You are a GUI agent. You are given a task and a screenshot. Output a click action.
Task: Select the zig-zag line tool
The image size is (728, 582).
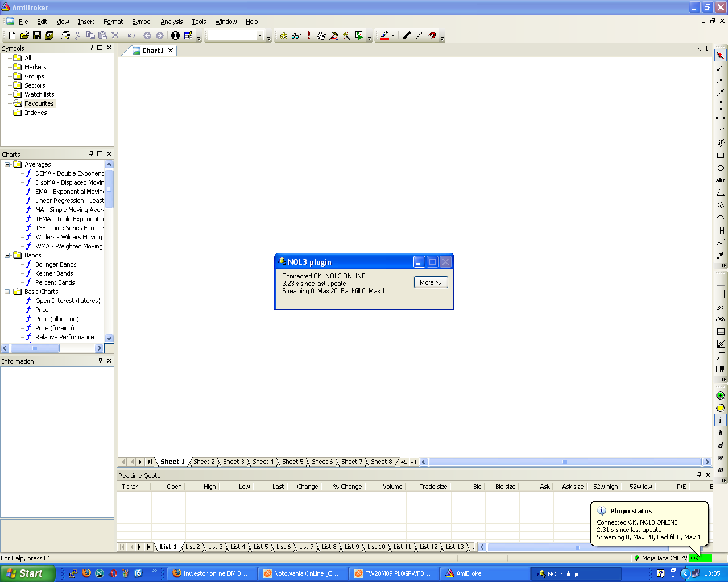click(x=721, y=243)
